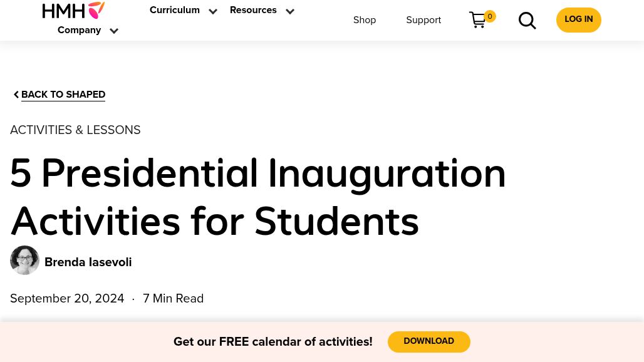Expand the Company dropdown chevron
The height and width of the screenshot is (362, 644).
point(114,31)
